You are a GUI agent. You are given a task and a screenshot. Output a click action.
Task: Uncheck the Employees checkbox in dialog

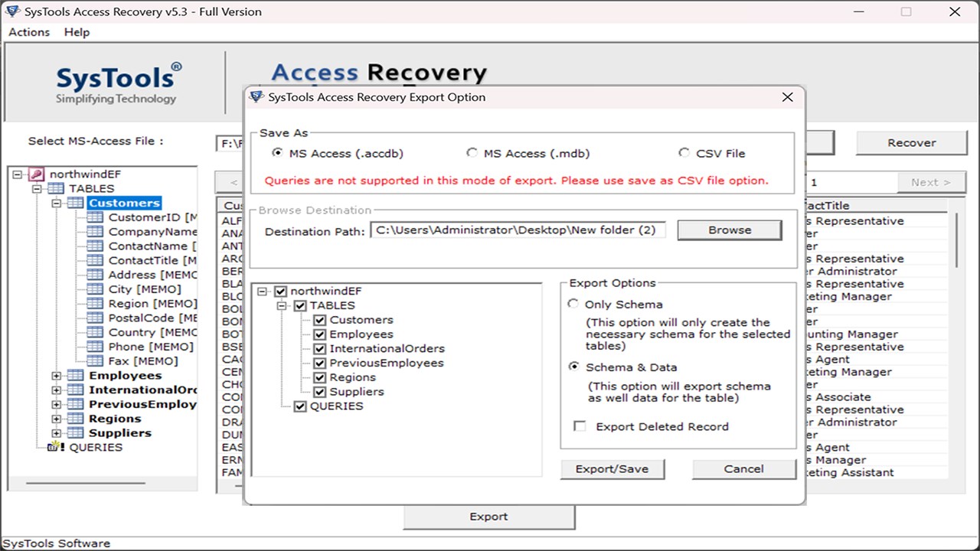320,334
